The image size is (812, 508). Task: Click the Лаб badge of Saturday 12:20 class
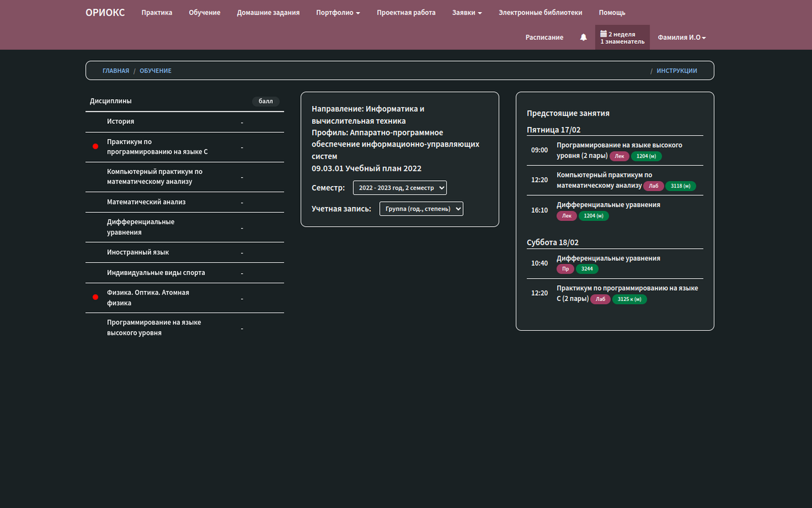click(600, 299)
